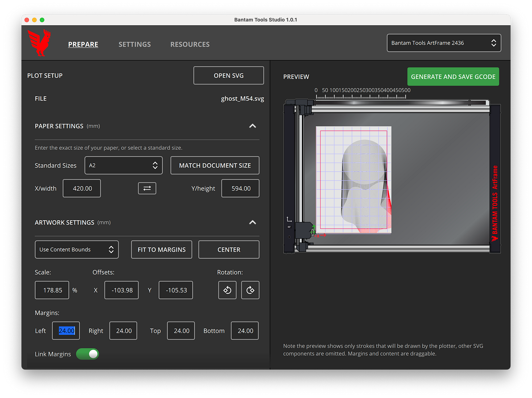Swap paper width and height values

click(x=147, y=188)
